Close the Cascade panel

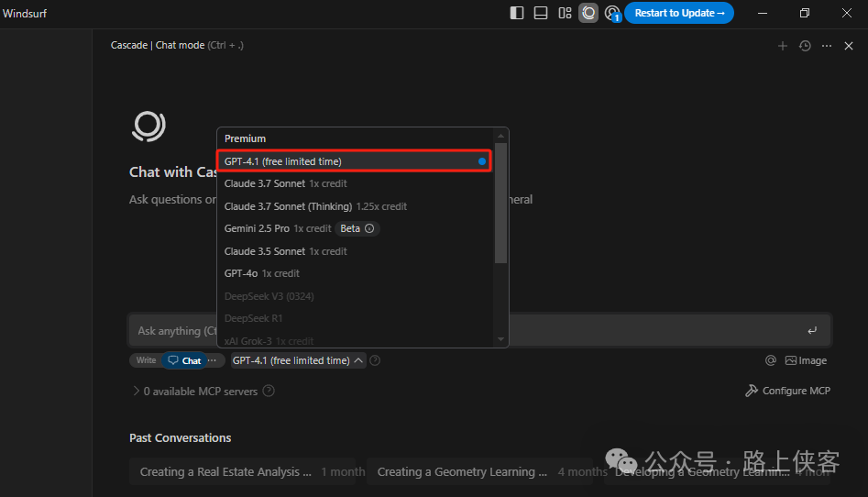[x=849, y=46]
